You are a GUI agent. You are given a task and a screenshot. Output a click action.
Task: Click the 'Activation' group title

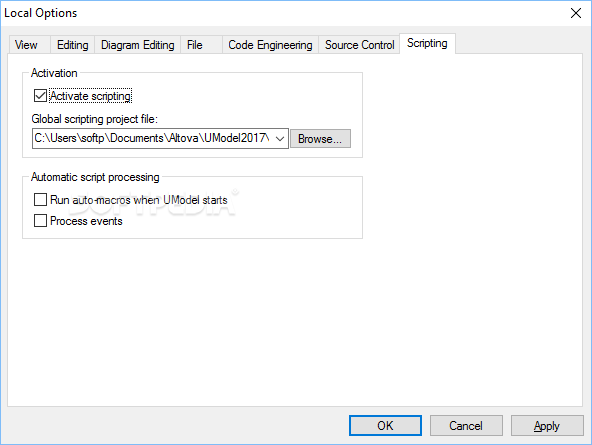[x=54, y=73]
